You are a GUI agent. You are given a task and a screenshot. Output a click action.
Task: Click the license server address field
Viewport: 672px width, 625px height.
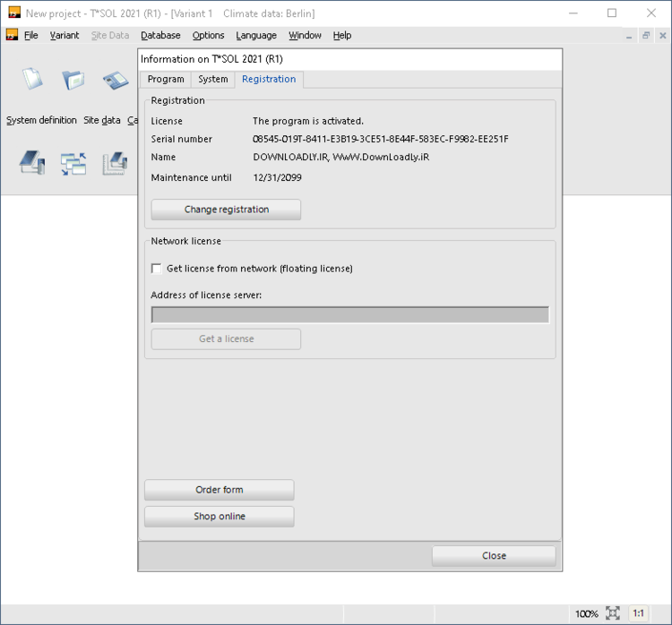349,315
